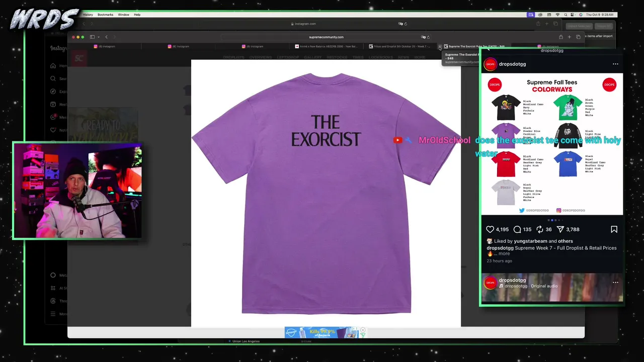The width and height of the screenshot is (644, 362).
Task: Reload the supremecommunity.com page
Action: 428,37
